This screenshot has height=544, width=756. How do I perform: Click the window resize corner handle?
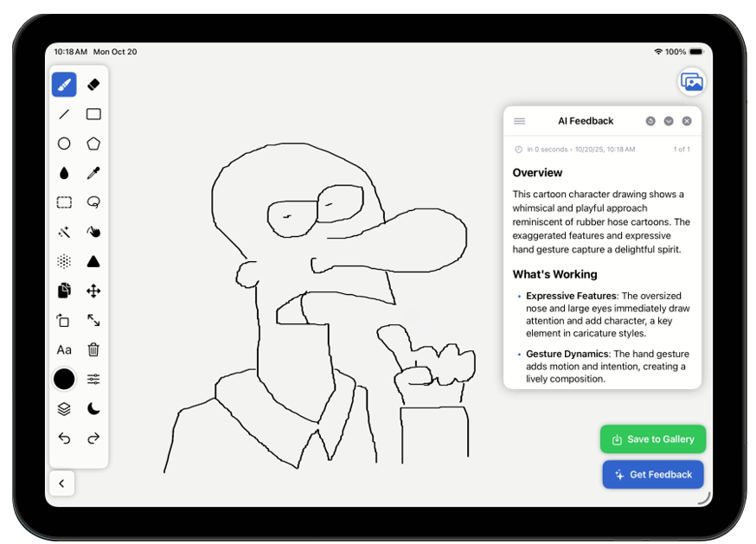click(x=704, y=498)
